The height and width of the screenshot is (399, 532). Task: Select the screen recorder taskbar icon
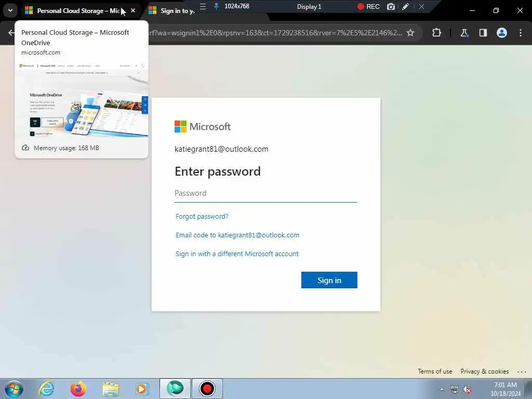pos(207,389)
